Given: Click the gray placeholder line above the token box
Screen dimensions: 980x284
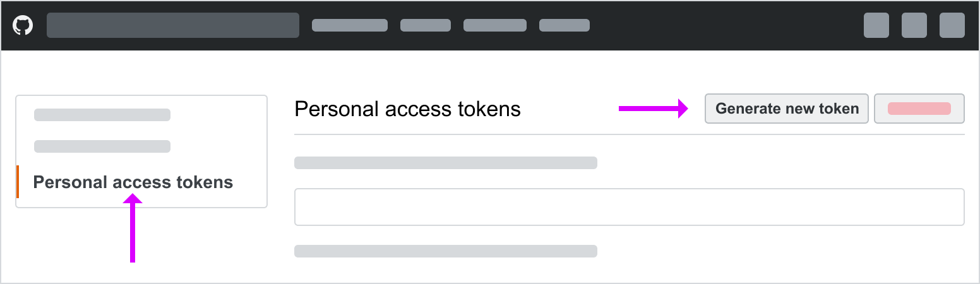Looking at the screenshot, I should (x=445, y=163).
